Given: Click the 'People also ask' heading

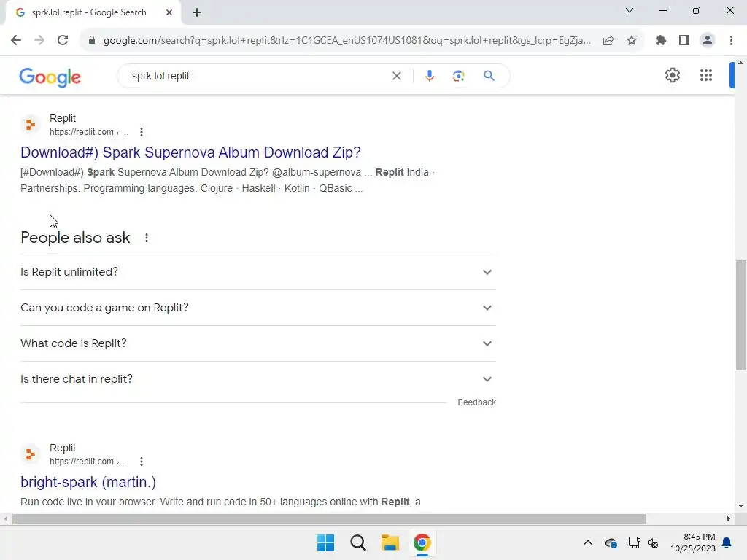Looking at the screenshot, I should coord(75,238).
